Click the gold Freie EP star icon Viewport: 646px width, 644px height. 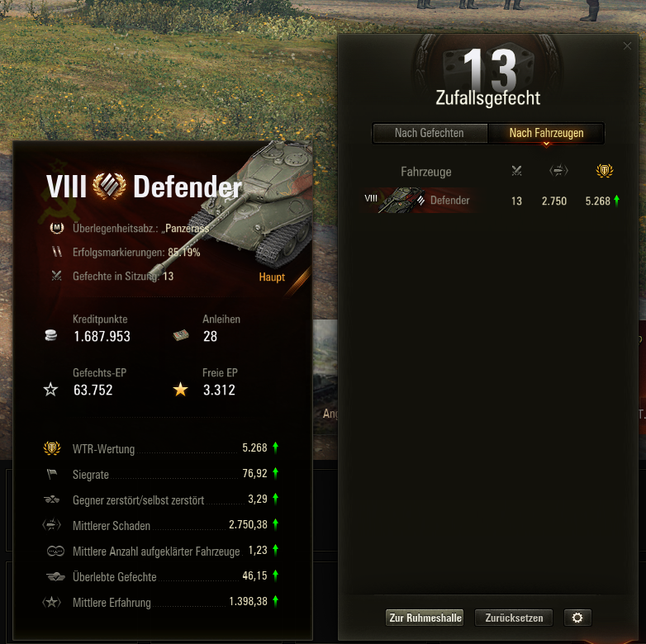click(180, 389)
